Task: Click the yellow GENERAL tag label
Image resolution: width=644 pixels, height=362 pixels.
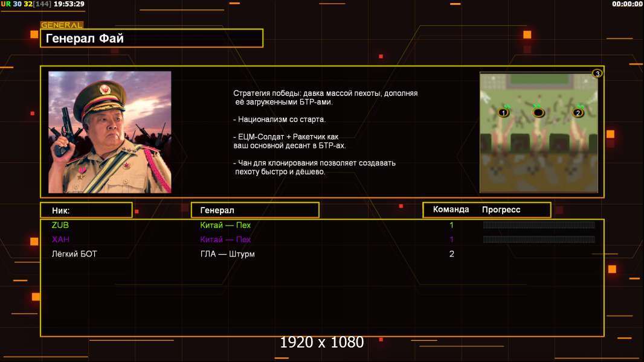Action: coord(62,25)
